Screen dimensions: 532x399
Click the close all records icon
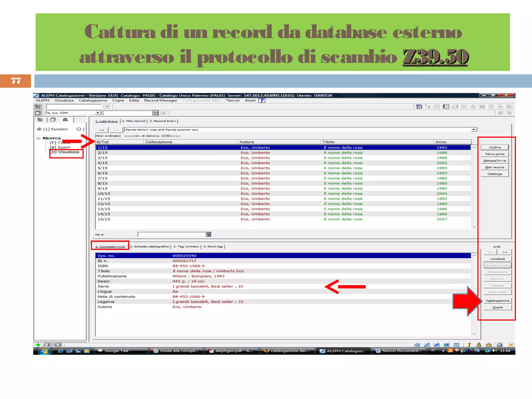click(509, 107)
